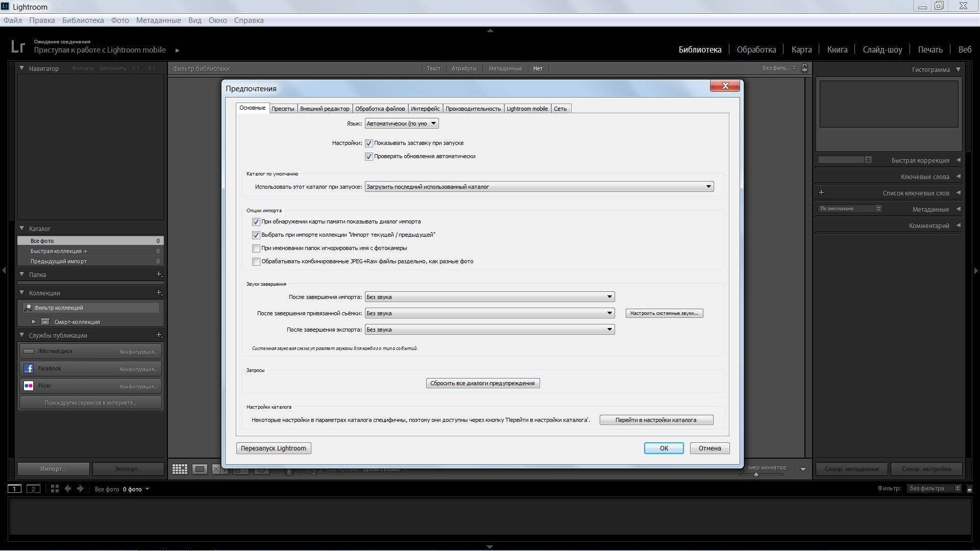Switch to the Interface tab
This screenshot has width=980, height=551.
[x=425, y=109]
